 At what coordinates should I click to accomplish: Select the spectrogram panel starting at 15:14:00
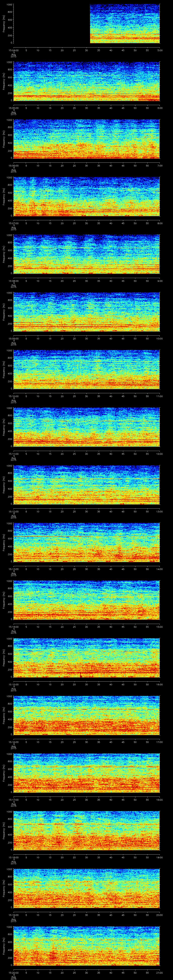pyautogui.click(x=87, y=600)
